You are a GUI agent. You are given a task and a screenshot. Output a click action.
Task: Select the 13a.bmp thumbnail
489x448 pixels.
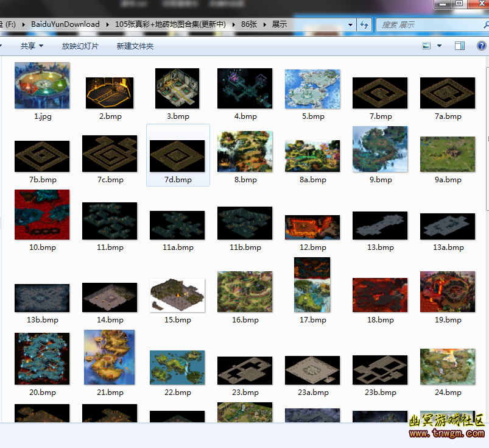(x=448, y=226)
